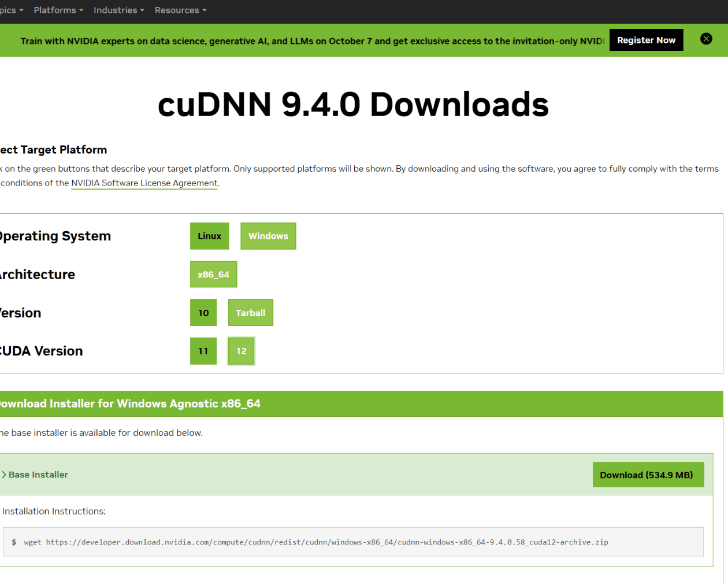Click Download (534.9 MB) button
The image size is (728, 585).
point(648,475)
